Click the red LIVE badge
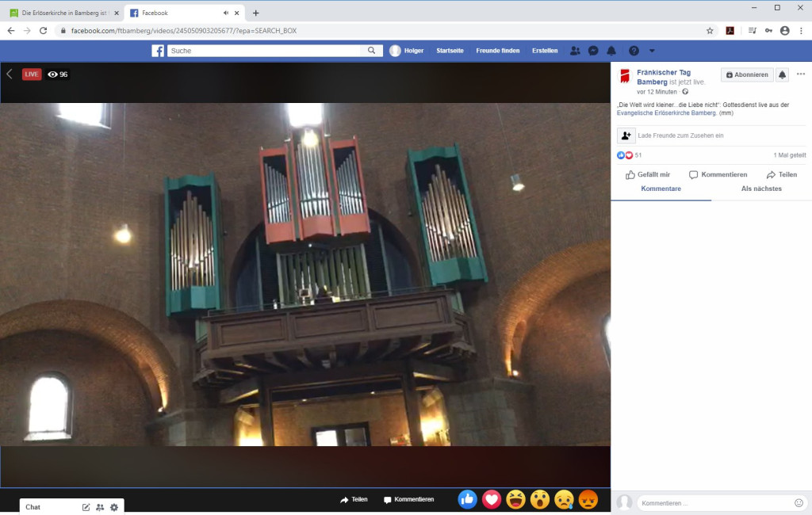The height and width of the screenshot is (515, 812). click(32, 74)
